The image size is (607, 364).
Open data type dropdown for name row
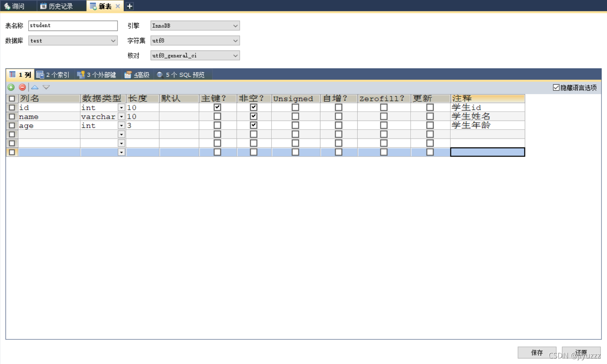(x=121, y=117)
